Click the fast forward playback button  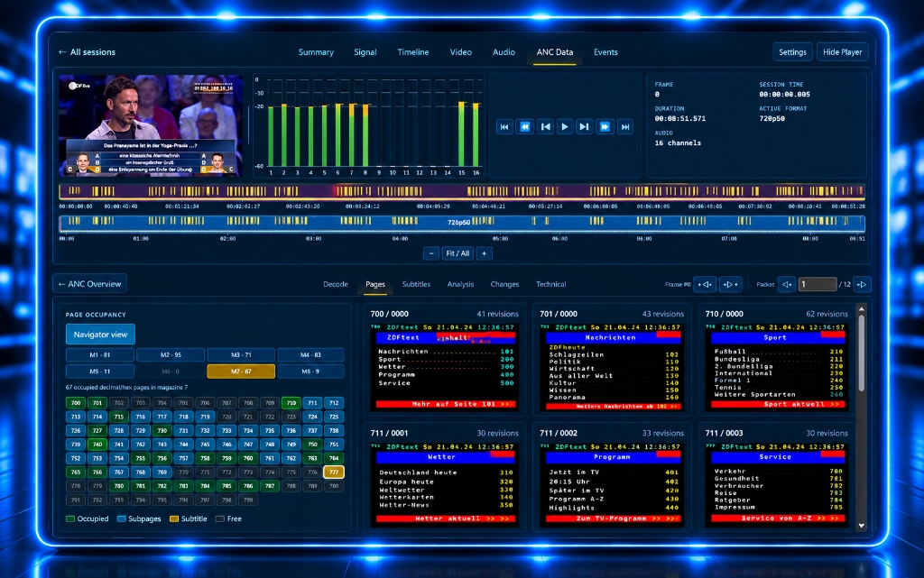[605, 126]
